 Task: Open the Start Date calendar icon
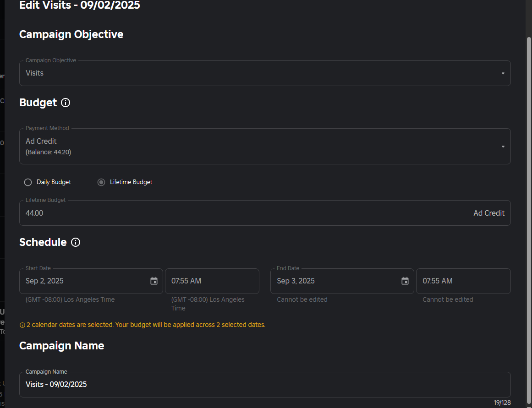pyautogui.click(x=154, y=281)
